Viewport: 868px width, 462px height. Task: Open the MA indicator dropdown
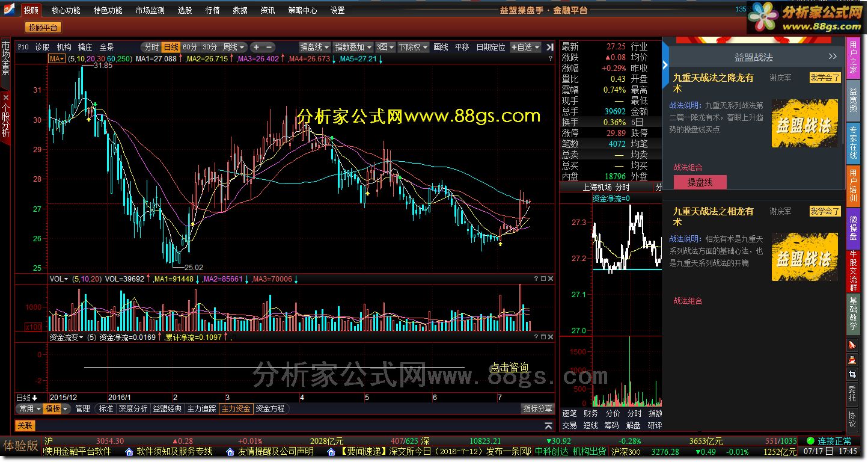[57, 59]
